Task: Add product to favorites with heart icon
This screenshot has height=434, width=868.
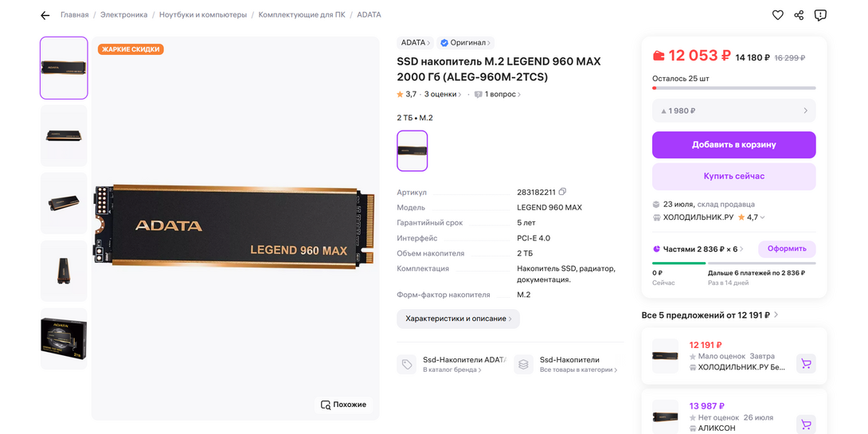Action: [778, 15]
